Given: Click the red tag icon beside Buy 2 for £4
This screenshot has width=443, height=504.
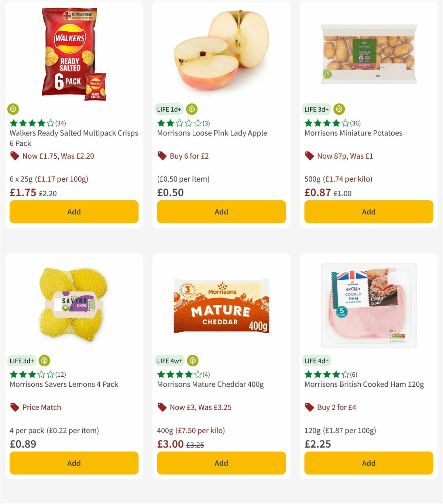Looking at the screenshot, I should (x=309, y=407).
